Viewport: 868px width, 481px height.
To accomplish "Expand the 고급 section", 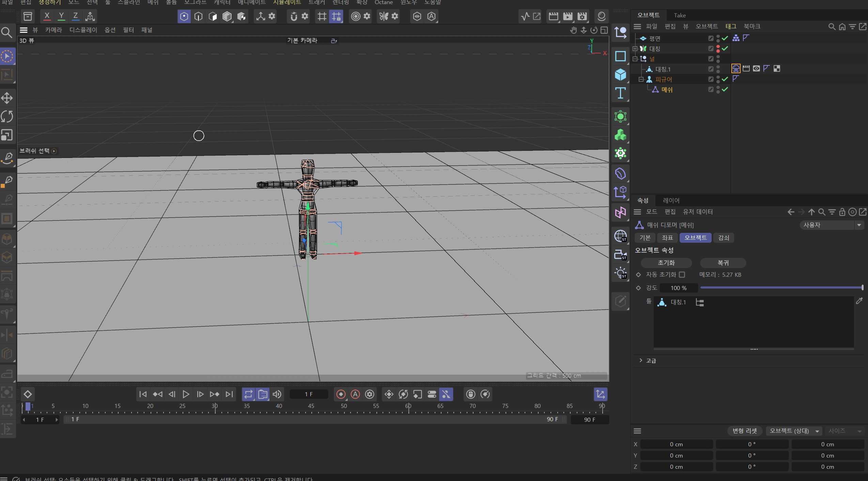I will click(641, 360).
